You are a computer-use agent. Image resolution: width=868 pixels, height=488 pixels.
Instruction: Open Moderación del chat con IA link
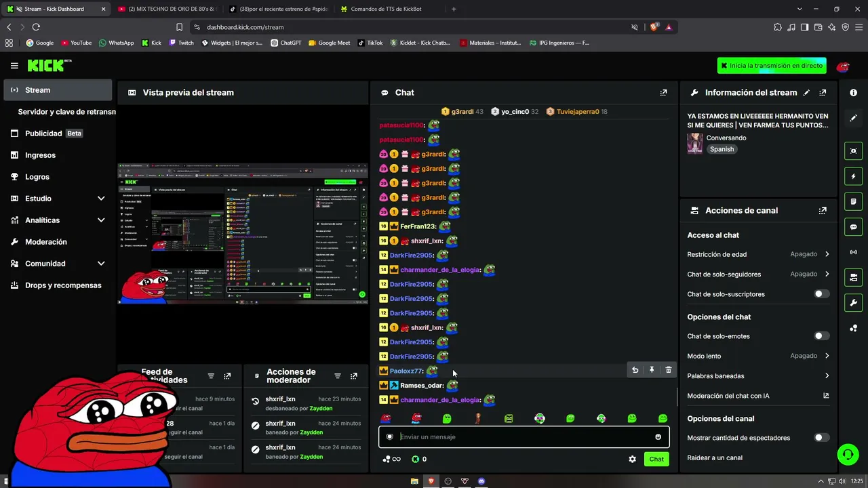tap(758, 396)
